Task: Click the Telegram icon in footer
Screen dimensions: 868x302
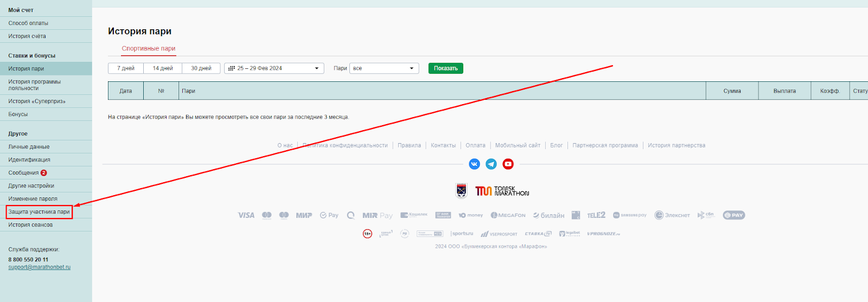Action: coord(491,164)
